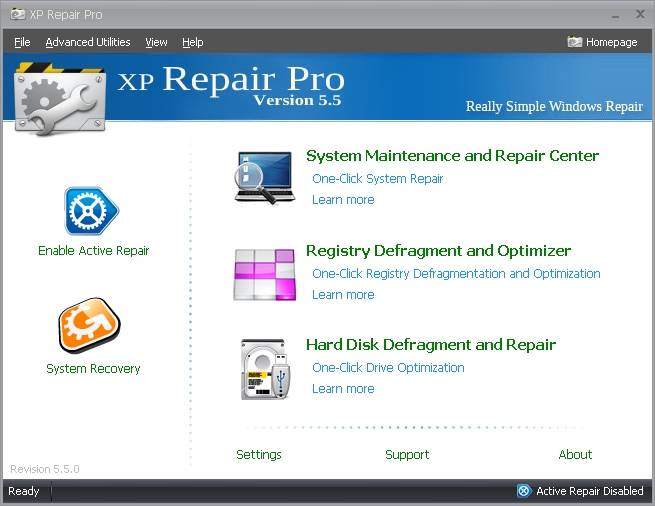Minimize the XP Repair Pro window
This screenshot has height=506, width=655.
pyautogui.click(x=615, y=15)
